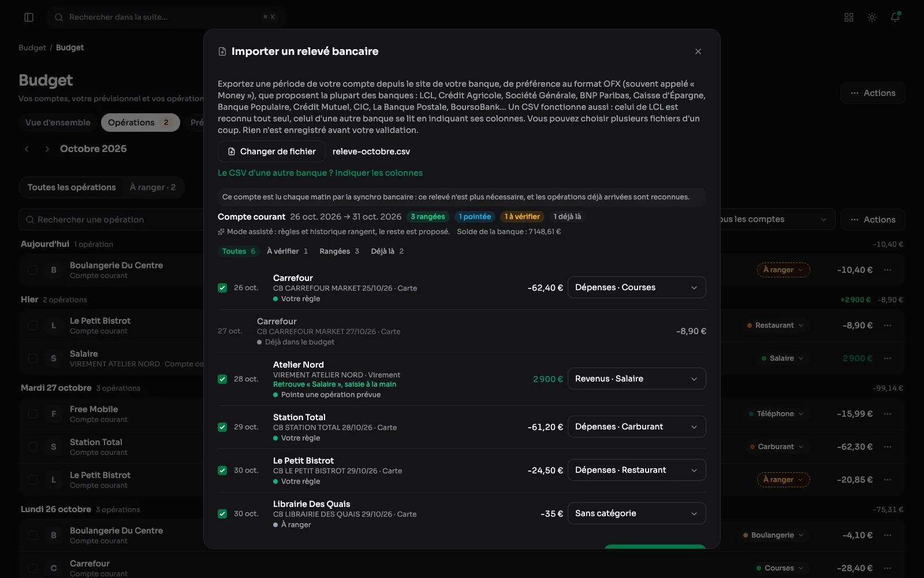
Task: Open Dépenses · Carburant category dropdown
Action: coord(636,427)
